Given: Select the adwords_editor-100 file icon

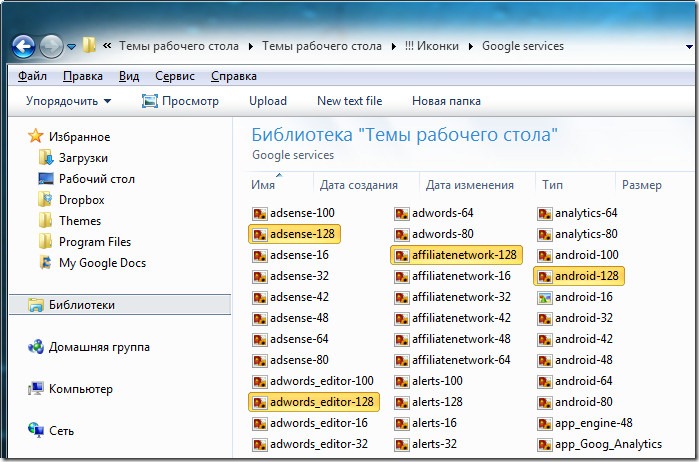Looking at the screenshot, I should click(259, 381).
